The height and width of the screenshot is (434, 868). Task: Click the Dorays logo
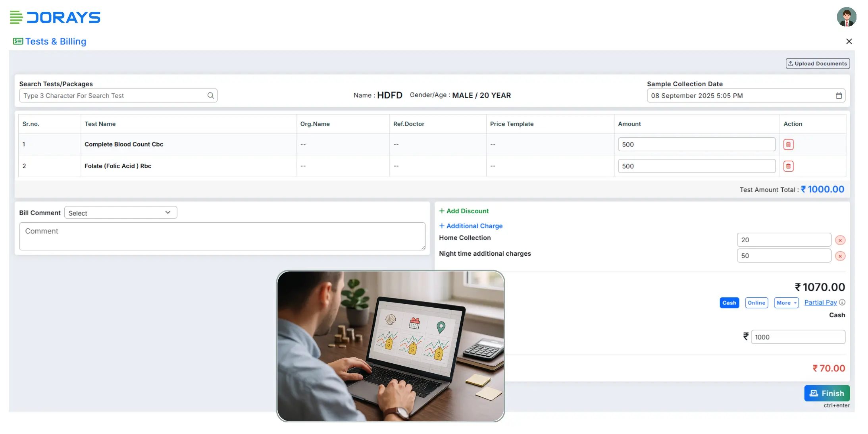click(x=55, y=17)
